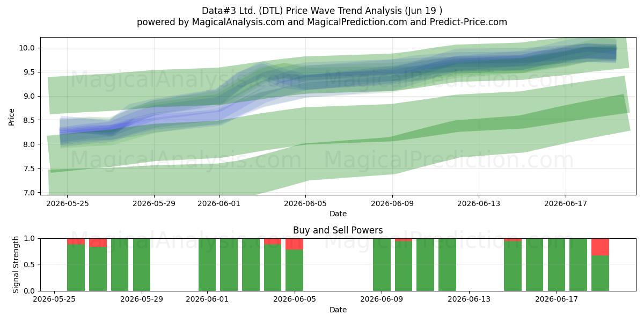Click the 'Date' label under the price chart
This screenshot has height=322, width=644.
pyautogui.click(x=338, y=214)
